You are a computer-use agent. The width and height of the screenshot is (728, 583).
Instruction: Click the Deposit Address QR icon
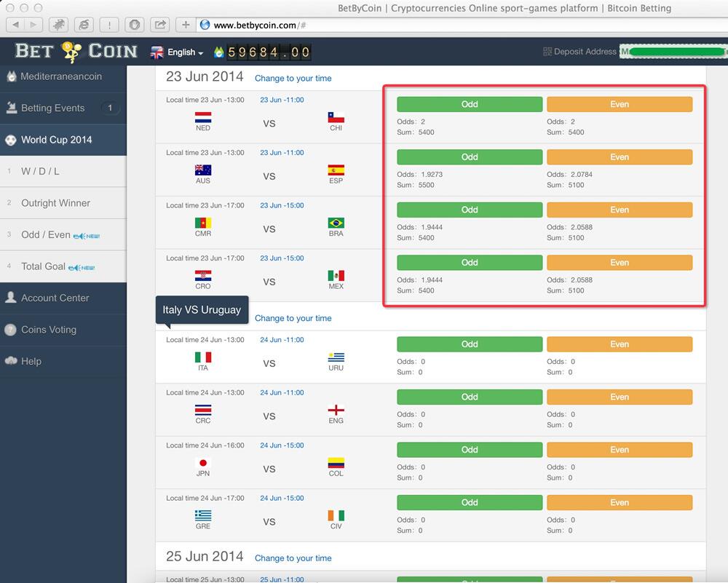[547, 52]
